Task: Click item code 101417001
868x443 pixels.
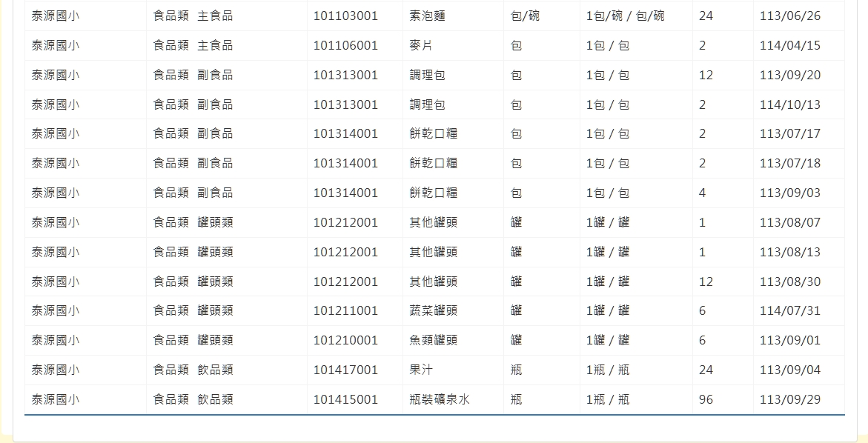Action: click(345, 370)
